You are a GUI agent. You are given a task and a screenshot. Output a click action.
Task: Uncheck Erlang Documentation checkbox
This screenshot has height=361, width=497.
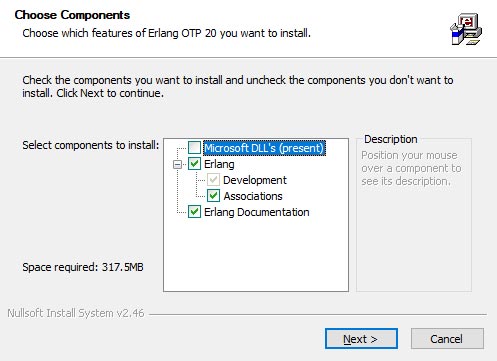(x=194, y=212)
